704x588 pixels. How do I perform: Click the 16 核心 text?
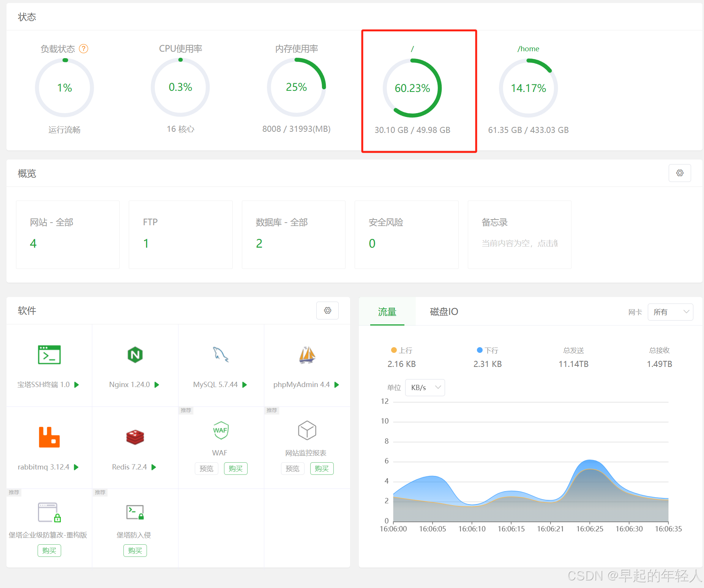click(x=180, y=129)
